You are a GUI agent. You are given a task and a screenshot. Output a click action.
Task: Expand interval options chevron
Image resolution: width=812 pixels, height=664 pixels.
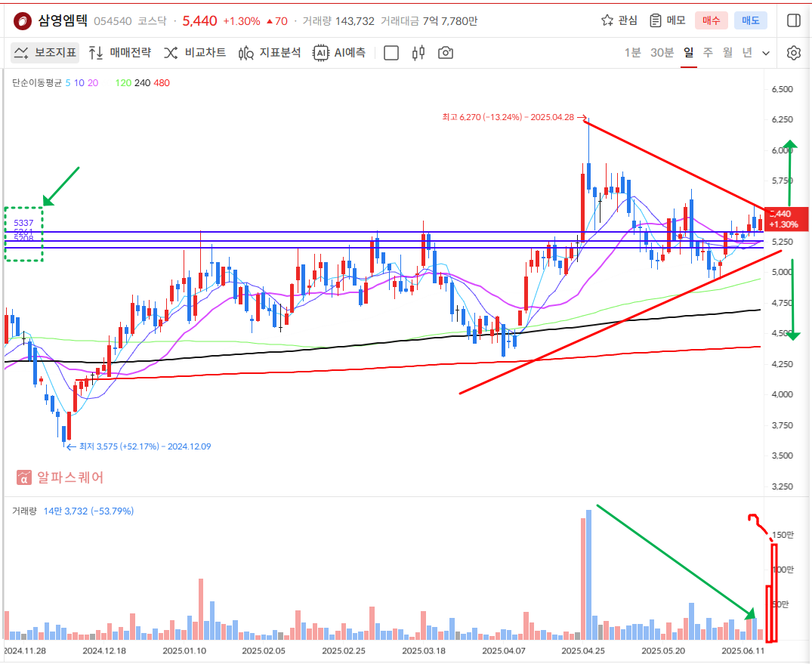coord(766,53)
